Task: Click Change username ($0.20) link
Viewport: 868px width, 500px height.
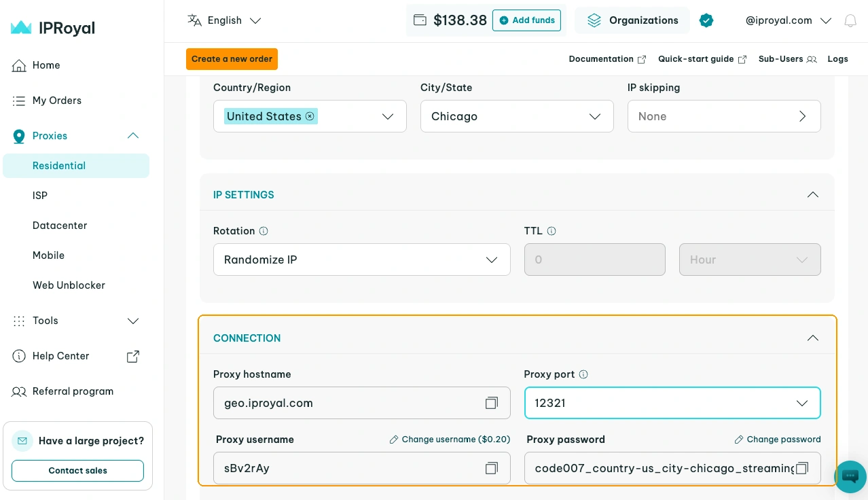Action: pos(450,440)
